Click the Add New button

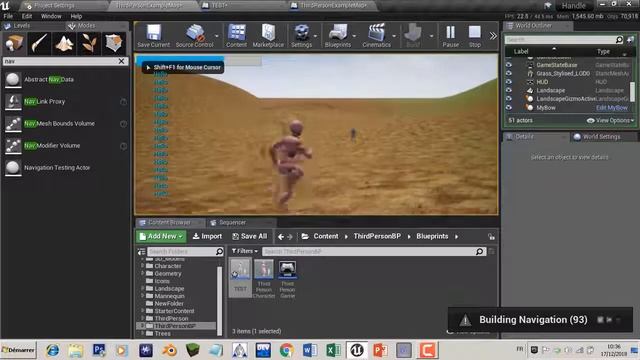[161, 236]
